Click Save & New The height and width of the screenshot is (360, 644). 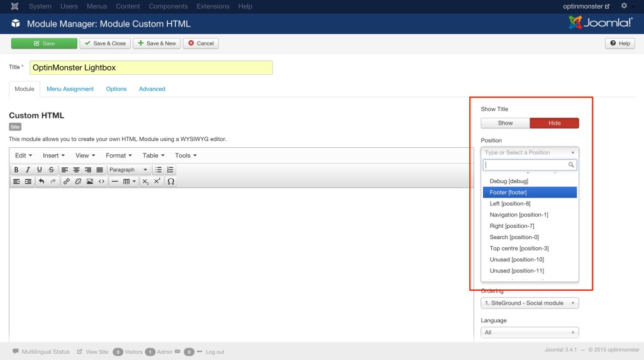[x=157, y=43]
